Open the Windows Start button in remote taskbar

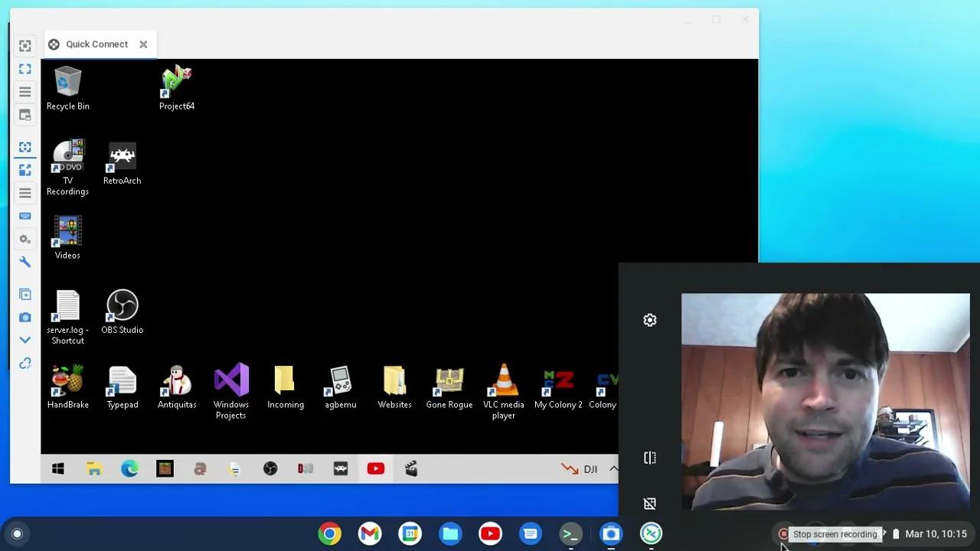58,469
